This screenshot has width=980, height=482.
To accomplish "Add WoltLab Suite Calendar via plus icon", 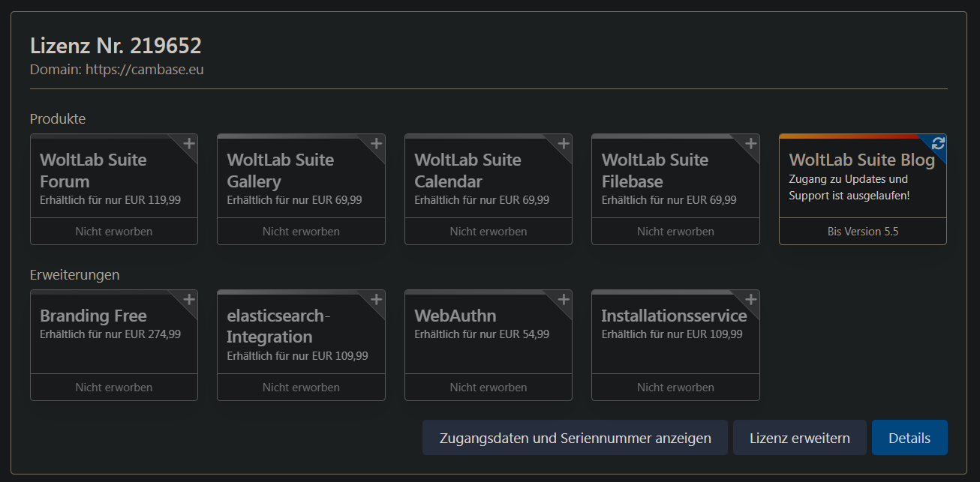I will point(564,143).
